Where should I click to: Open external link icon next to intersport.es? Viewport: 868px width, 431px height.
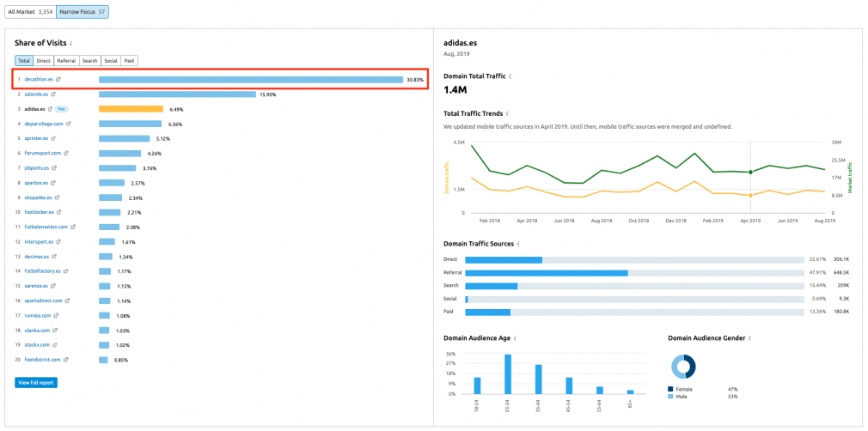click(x=58, y=242)
